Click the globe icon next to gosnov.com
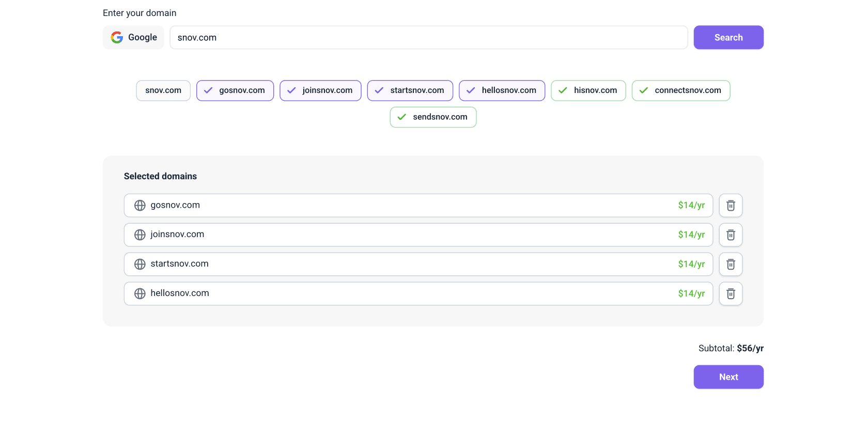The height and width of the screenshot is (435, 868). 140,206
